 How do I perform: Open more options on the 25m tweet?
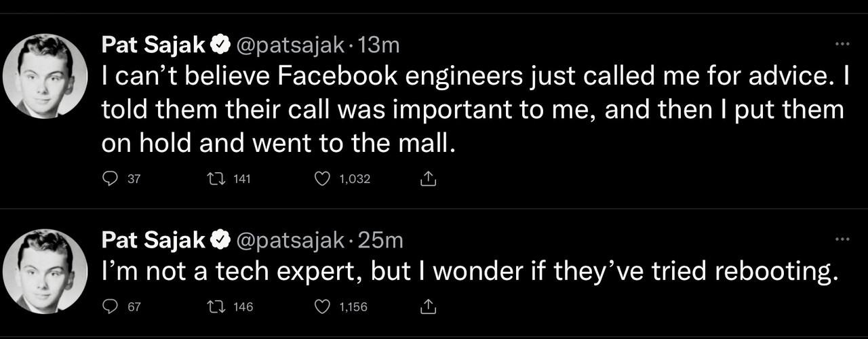tap(842, 239)
